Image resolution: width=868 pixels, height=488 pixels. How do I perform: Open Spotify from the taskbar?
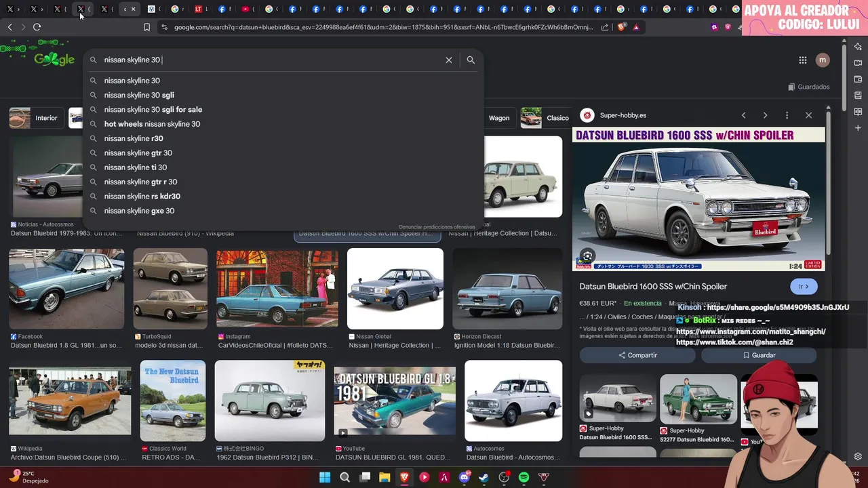click(524, 477)
